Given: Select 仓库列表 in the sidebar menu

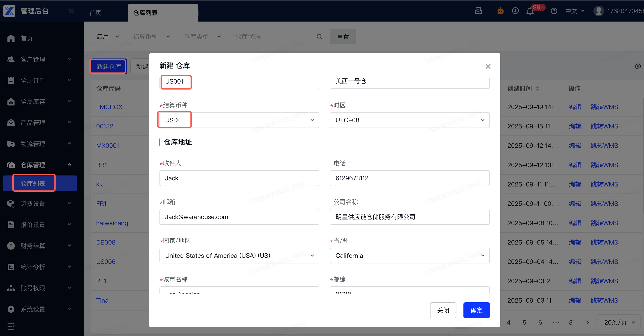Looking at the screenshot, I should click(33, 183).
